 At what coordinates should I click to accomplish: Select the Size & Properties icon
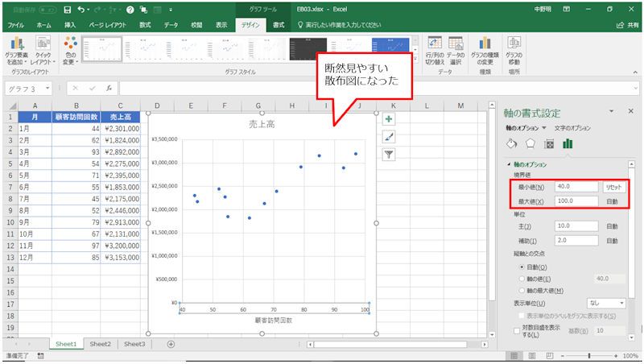(549, 144)
